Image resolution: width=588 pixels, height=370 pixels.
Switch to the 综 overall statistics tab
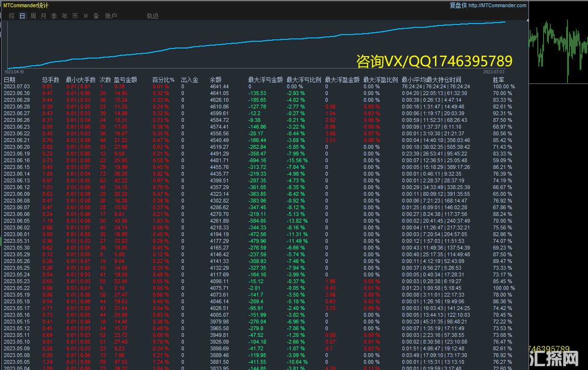pyautogui.click(x=12, y=16)
